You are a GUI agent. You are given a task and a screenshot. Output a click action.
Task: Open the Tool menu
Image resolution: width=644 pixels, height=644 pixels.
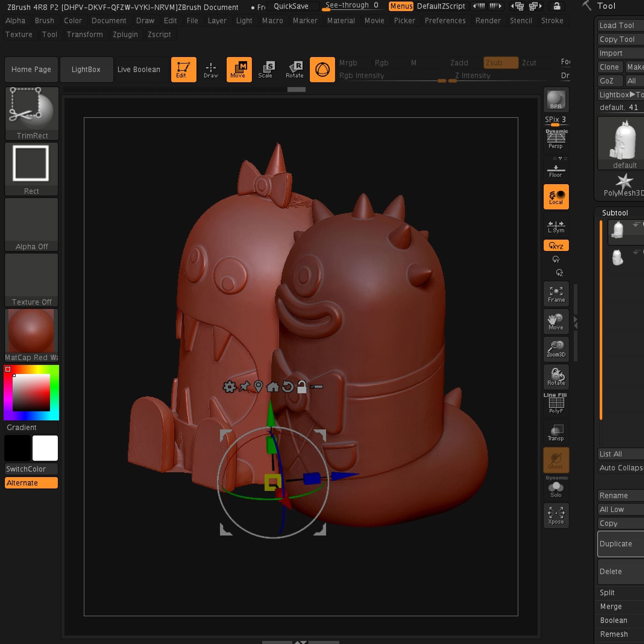click(50, 34)
